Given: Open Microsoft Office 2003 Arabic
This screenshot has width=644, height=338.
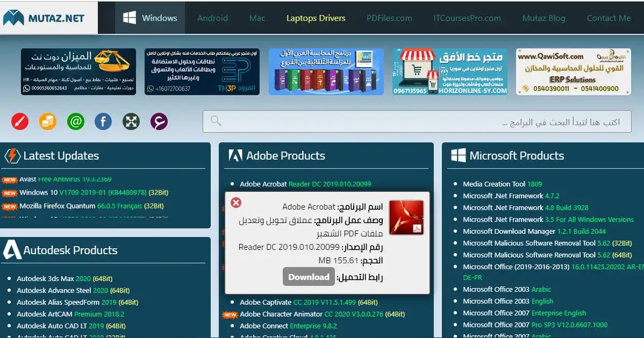Looking at the screenshot, I should coord(507,289).
